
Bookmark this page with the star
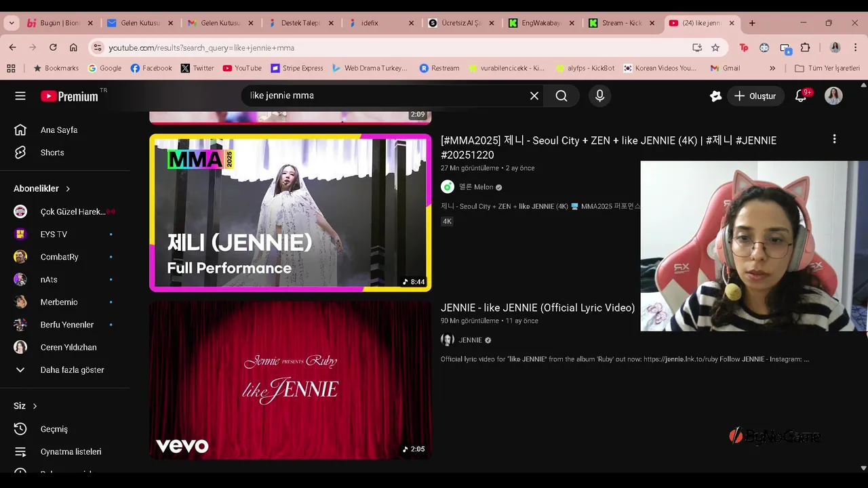715,47
